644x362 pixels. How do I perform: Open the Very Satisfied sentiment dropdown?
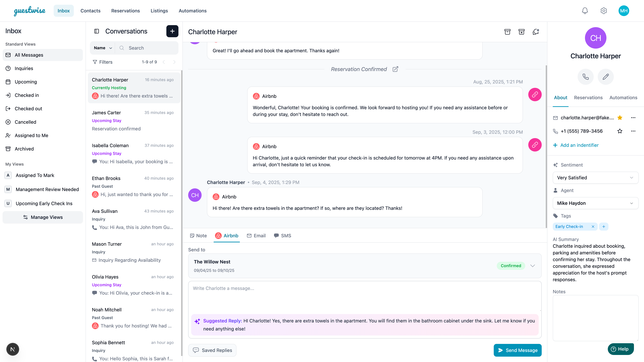[595, 178]
